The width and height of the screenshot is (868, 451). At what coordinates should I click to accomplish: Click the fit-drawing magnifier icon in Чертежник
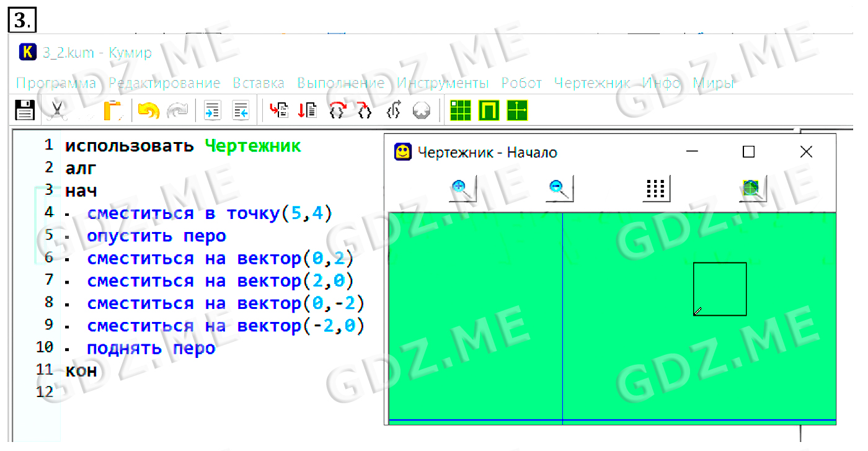[x=753, y=189]
